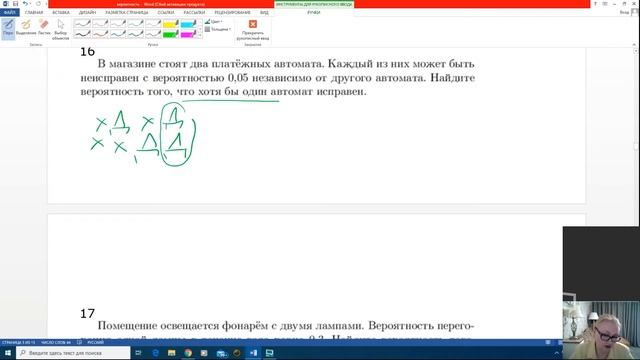The image size is (640, 360).
Task: Open the Help question mark icon
Action: (x=595, y=4)
